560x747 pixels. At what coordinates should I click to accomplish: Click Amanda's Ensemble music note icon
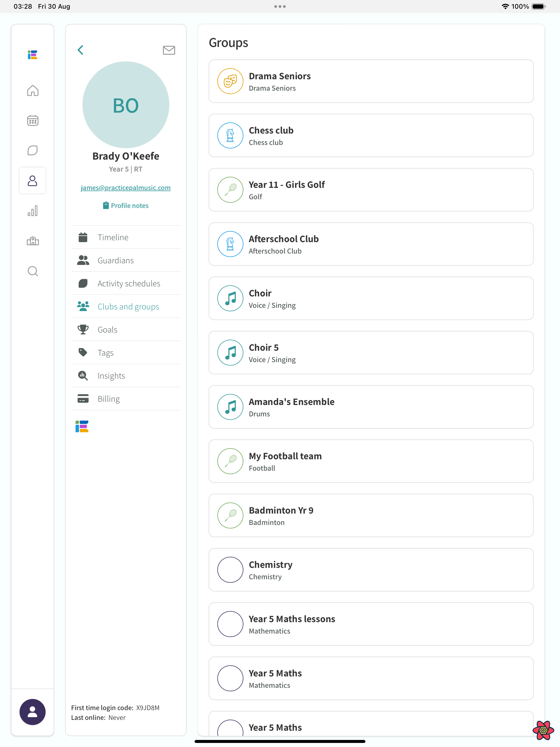230,407
